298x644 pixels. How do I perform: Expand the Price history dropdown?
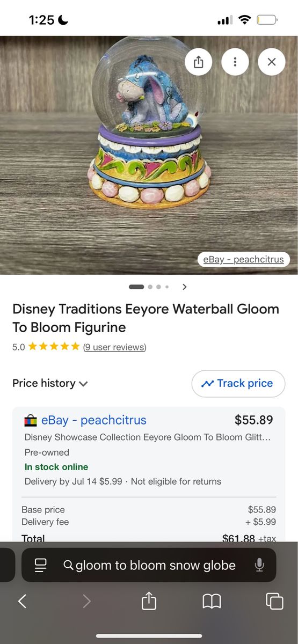point(50,383)
